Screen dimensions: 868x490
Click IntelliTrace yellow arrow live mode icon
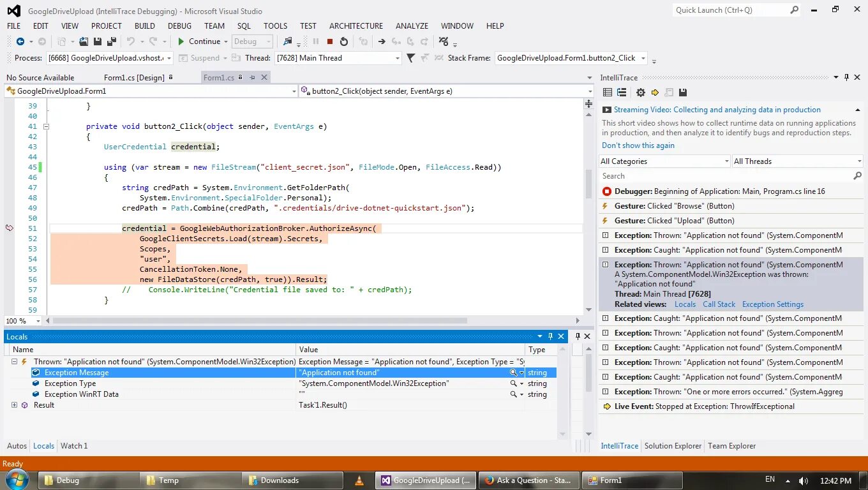(655, 93)
